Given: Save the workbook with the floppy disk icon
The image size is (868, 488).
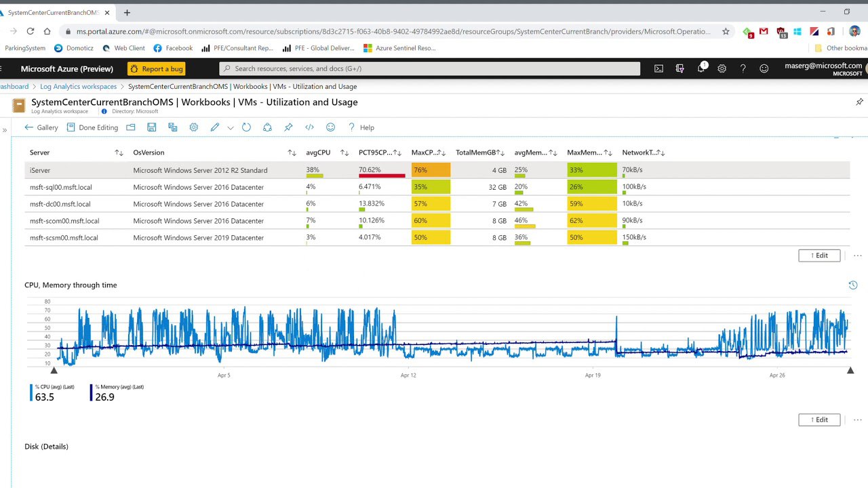Looking at the screenshot, I should 151,127.
